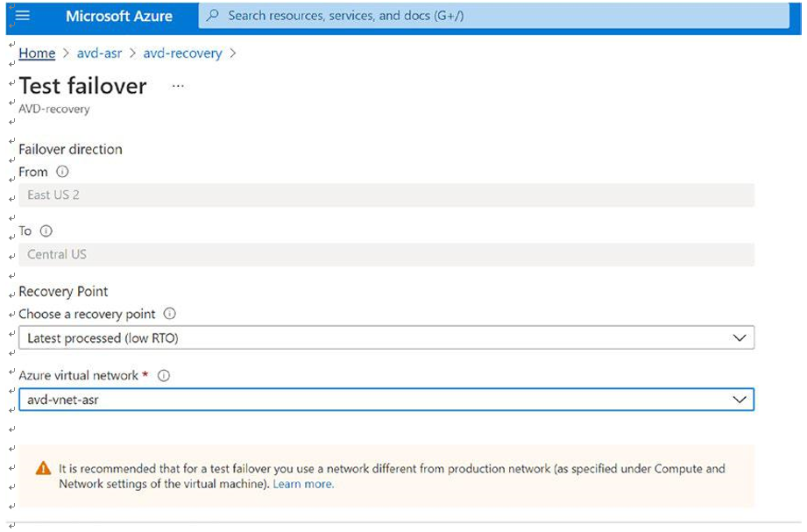
Task: Focus the search resources, services, and docs box
Action: tap(493, 16)
